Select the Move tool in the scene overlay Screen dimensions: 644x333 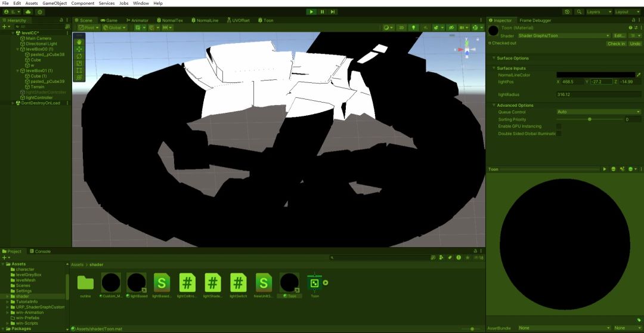point(79,49)
